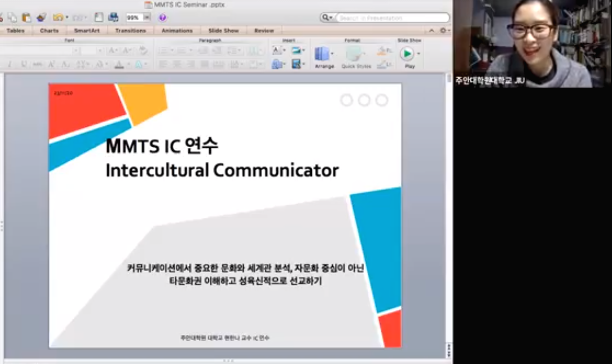Click the Undo arrow icon
Viewport: 612px width, 364px height.
click(58, 17)
